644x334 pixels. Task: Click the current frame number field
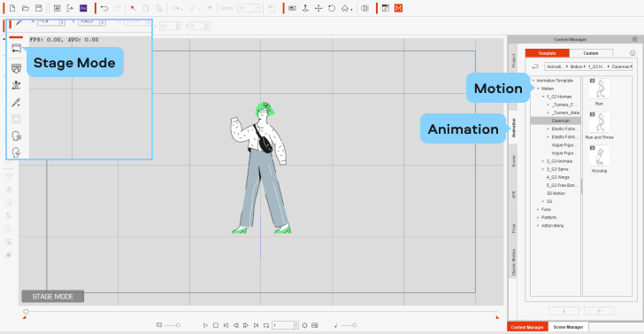pyautogui.click(x=283, y=325)
